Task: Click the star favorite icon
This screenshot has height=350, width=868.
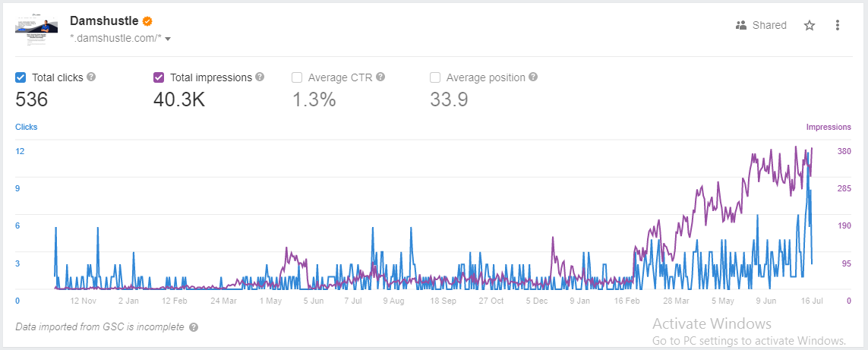Action: pos(810,26)
